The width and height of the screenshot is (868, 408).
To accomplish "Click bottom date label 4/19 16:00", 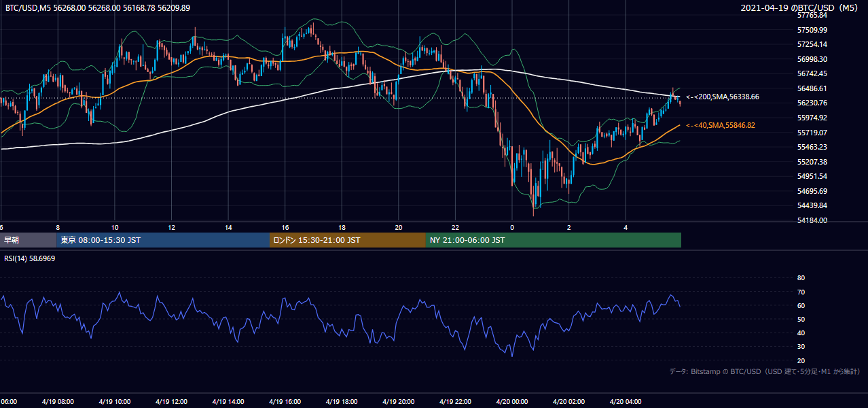I will tap(285, 402).
